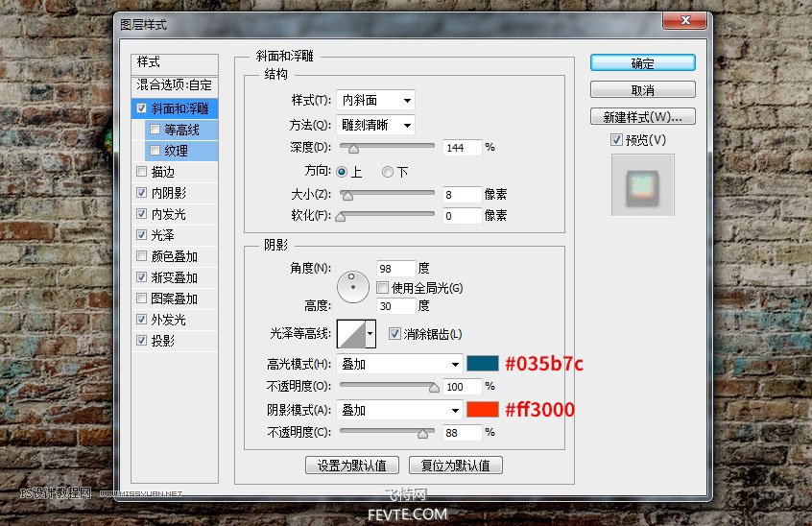Select the 渐变叠加 style entry
The height and width of the screenshot is (526, 812).
point(174,277)
